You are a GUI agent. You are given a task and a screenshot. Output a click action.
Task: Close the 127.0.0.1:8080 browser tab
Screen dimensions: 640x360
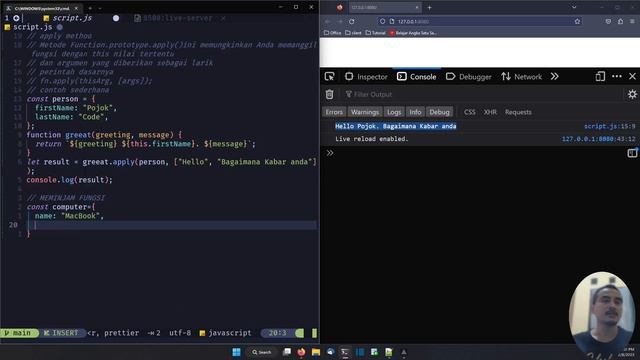[417, 7]
